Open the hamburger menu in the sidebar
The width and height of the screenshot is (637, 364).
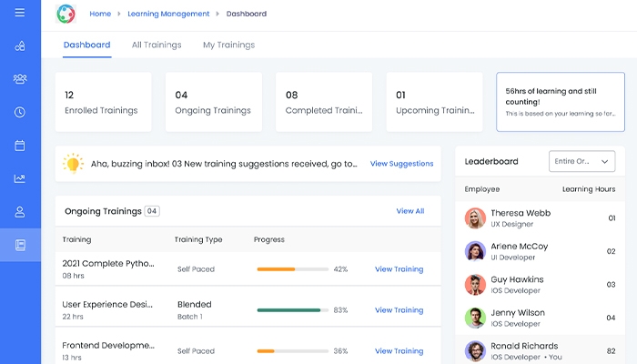(20, 13)
